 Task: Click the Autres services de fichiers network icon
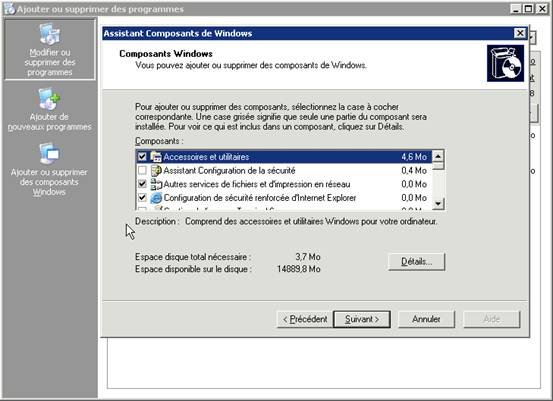pos(156,184)
